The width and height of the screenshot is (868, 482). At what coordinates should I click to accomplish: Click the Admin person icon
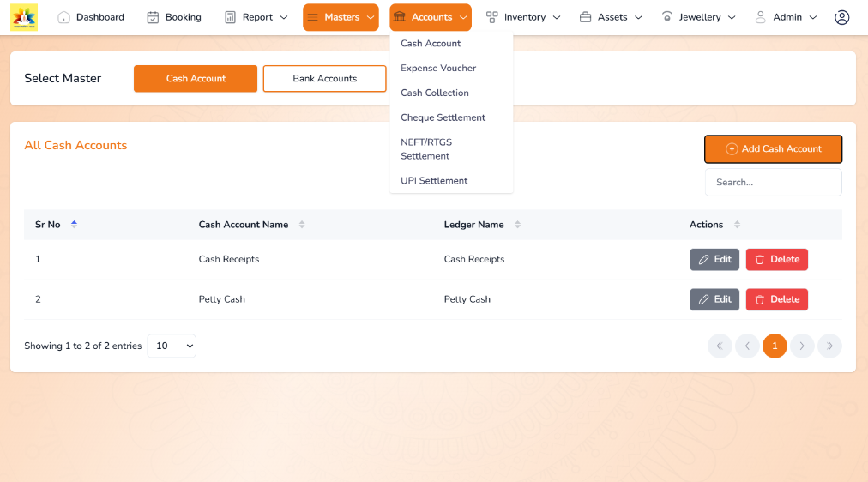(x=761, y=17)
